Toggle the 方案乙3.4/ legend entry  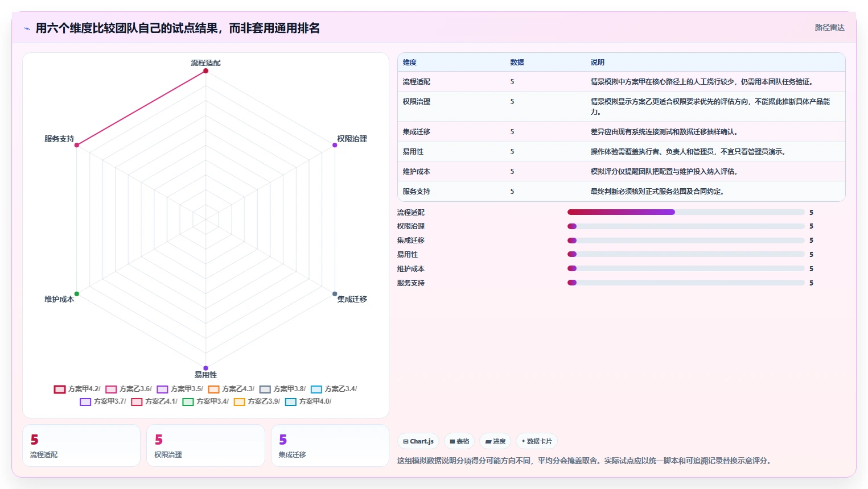pyautogui.click(x=334, y=389)
